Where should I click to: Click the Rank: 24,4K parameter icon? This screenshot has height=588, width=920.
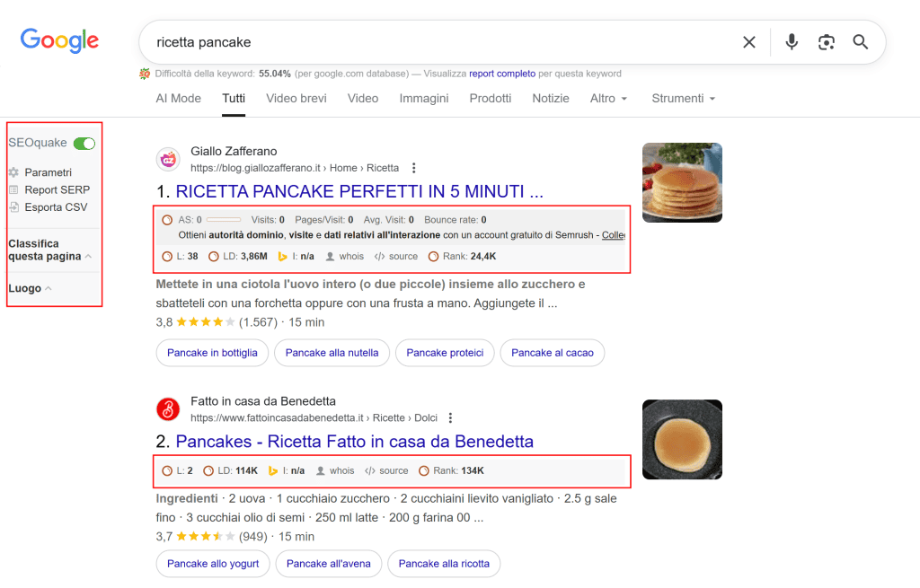click(x=433, y=256)
